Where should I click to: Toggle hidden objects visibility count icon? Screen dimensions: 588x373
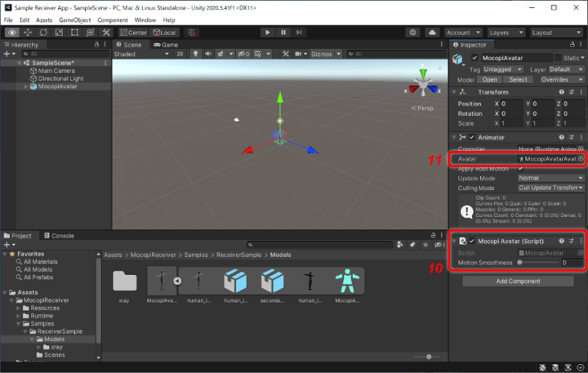coord(243,54)
